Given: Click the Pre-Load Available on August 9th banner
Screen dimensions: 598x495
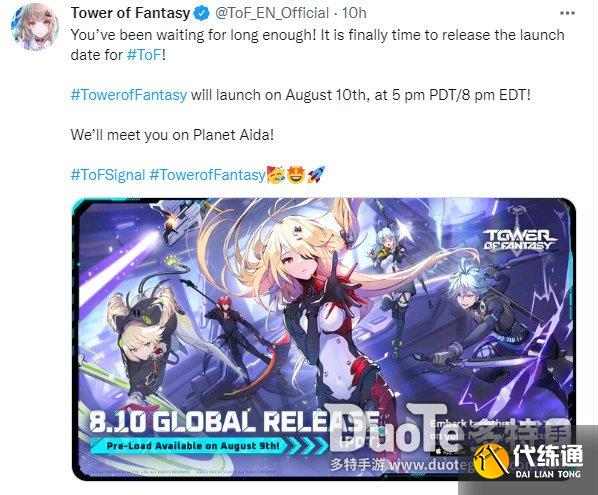Looking at the screenshot, I should pos(192,446).
